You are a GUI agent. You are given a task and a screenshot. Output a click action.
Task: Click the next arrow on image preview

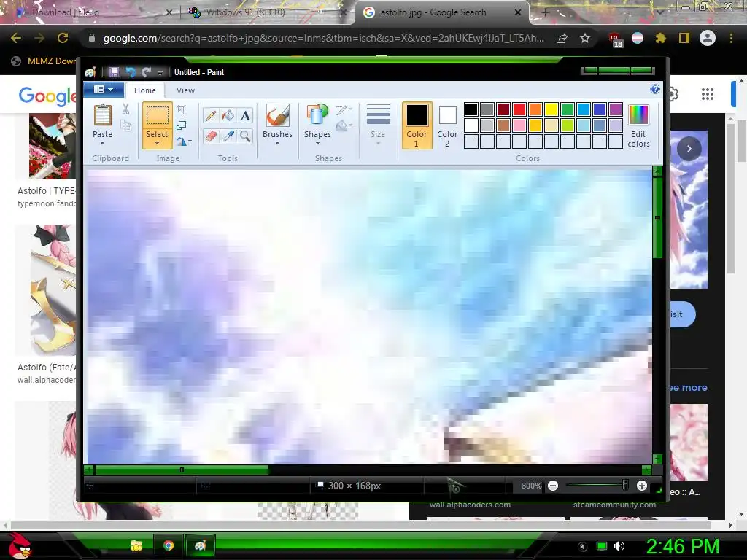tap(689, 149)
